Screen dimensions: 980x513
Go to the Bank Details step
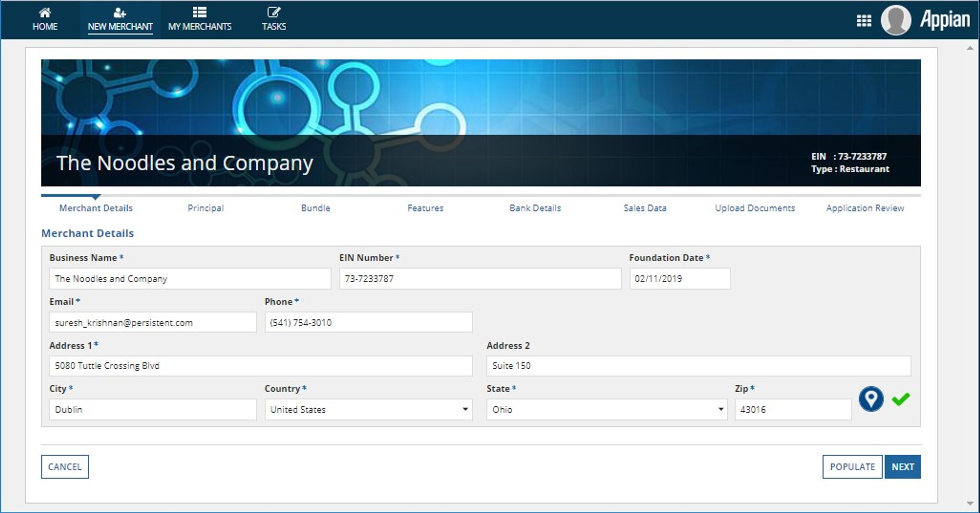point(535,208)
